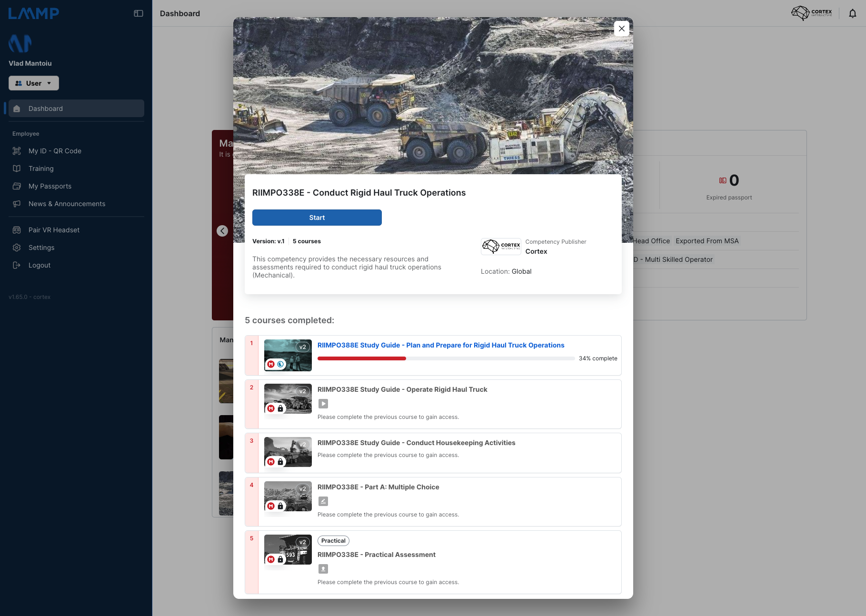Screen dimensions: 866x616
Task: Click the quiz icon under Part A: Multiple Choice
Action: (x=323, y=501)
